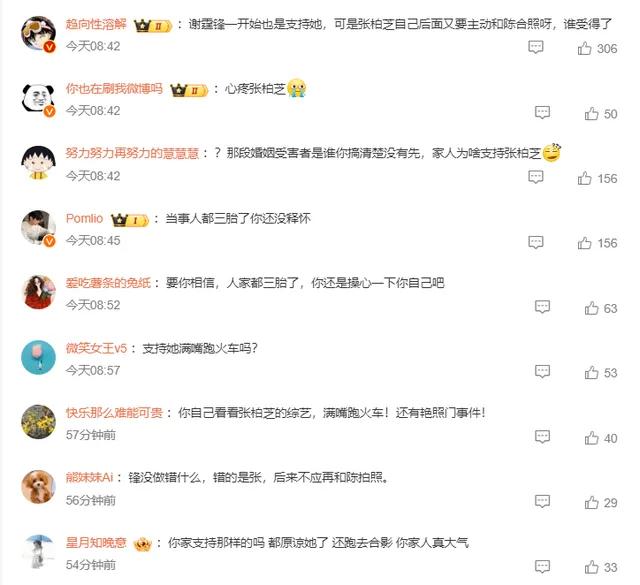This screenshot has width=640, height=585.
Task: Open 微笑女王v5 username link
Action: (96, 348)
